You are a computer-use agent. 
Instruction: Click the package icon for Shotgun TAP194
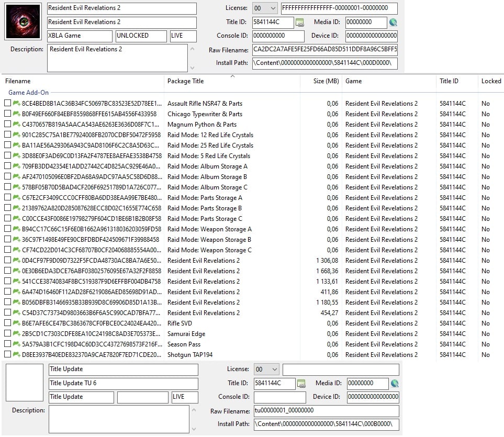tap(17, 354)
